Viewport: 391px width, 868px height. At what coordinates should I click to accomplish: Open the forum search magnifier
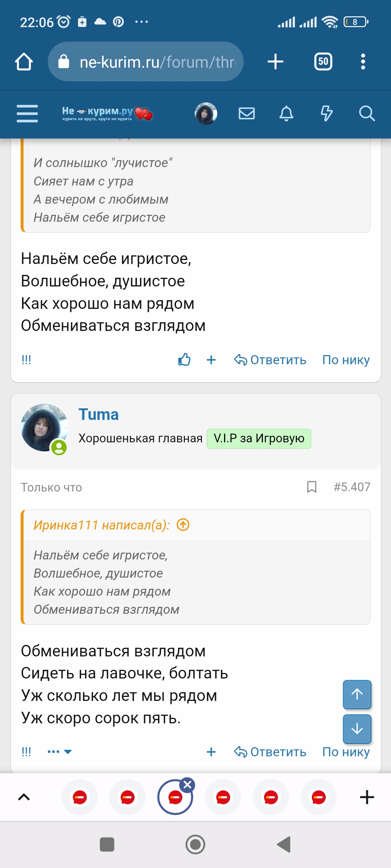(x=366, y=114)
